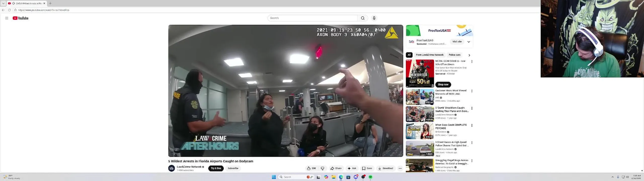The height and width of the screenshot is (181, 644).
Task: Open the Ask AI feature
Action: click(x=352, y=168)
